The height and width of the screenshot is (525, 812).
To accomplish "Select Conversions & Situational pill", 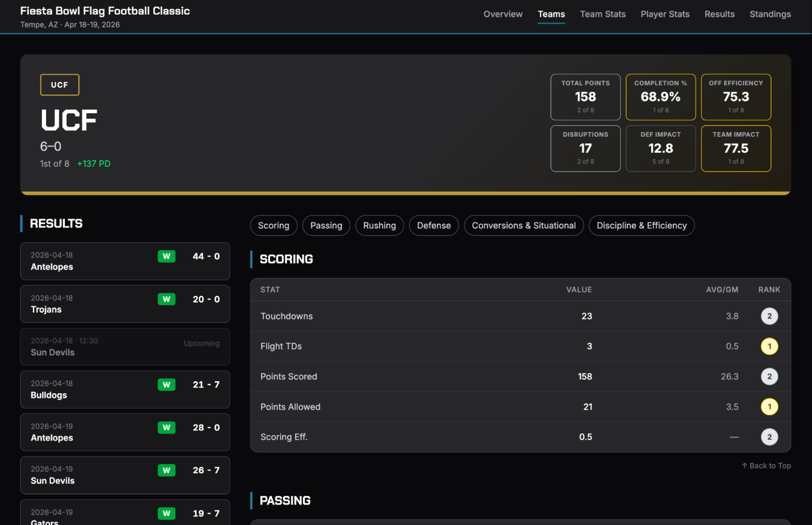I will 524,226.
